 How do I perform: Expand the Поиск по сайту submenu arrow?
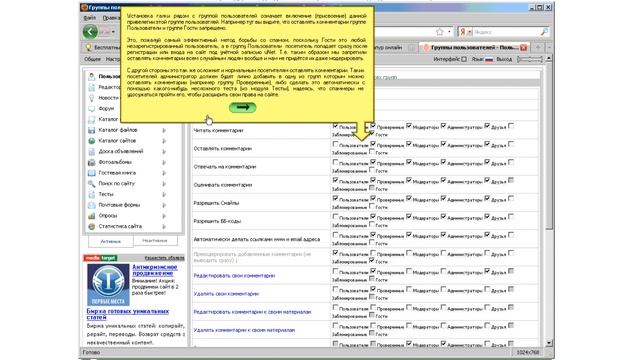[164, 184]
